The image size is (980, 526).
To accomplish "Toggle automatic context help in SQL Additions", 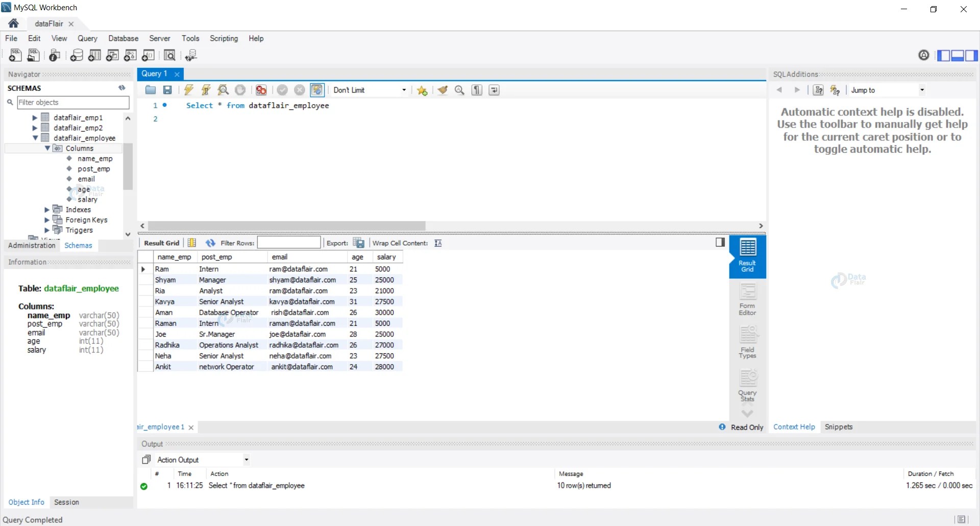I will [835, 89].
